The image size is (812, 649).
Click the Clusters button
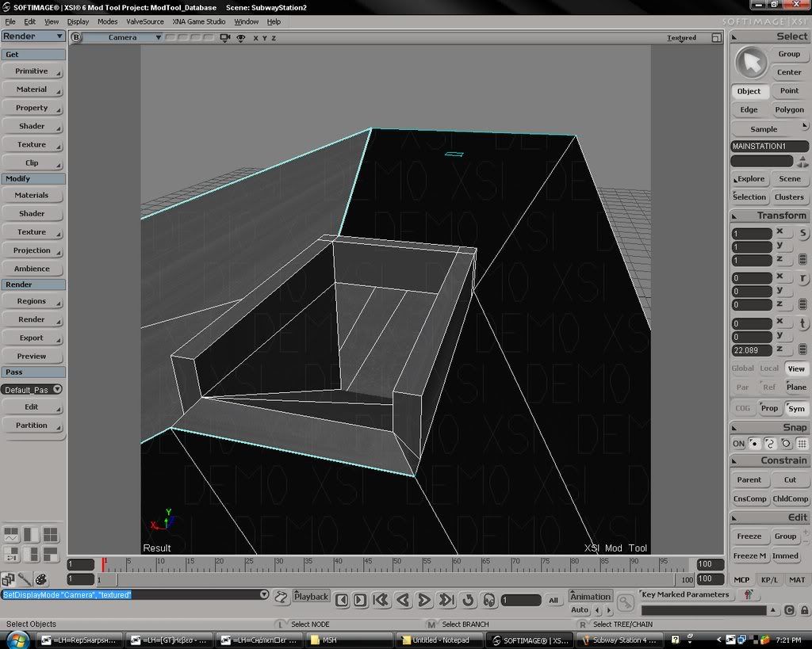tap(789, 197)
